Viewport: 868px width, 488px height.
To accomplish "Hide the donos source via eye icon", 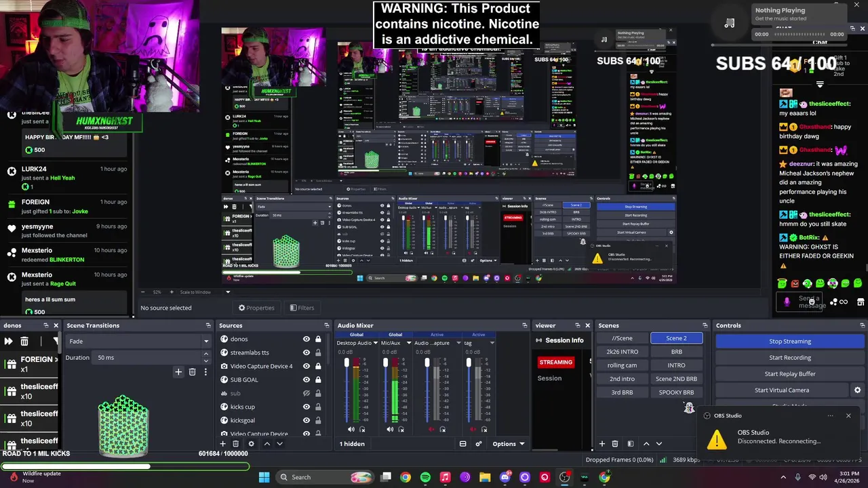I will 307,339.
